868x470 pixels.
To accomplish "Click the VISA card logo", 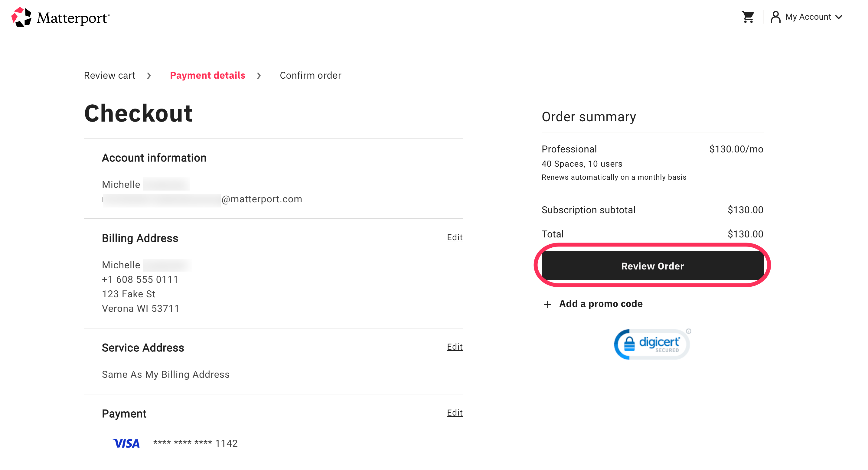I will 126,443.
